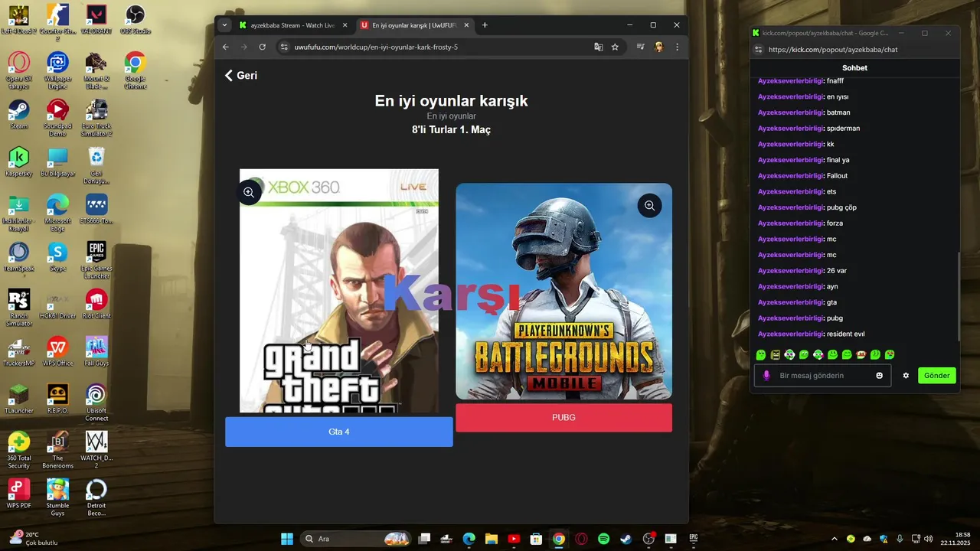This screenshot has width=980, height=551.
Task: Open Steam desktop shortcut
Action: pyautogui.click(x=19, y=116)
